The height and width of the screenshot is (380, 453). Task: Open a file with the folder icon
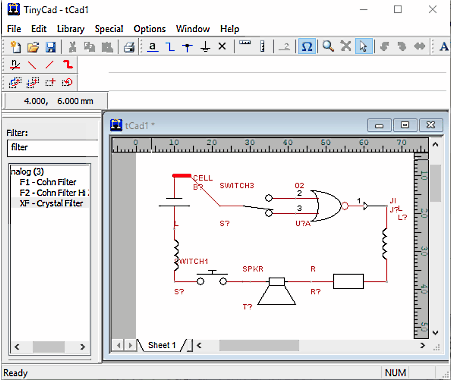click(33, 47)
